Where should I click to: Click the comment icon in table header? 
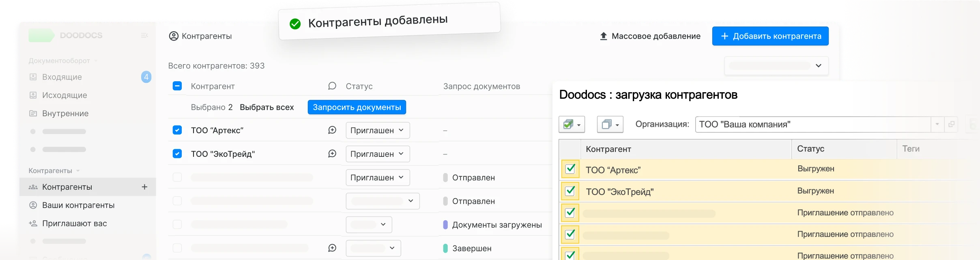click(332, 86)
